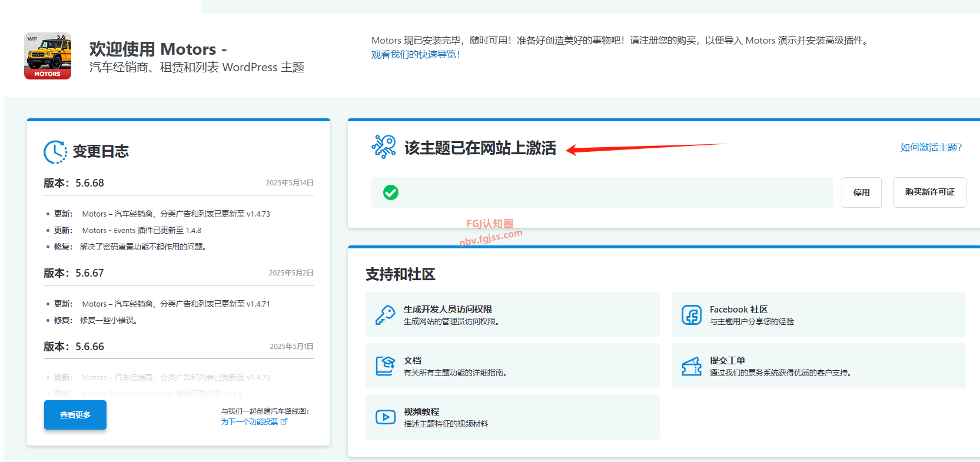The image size is (980, 462).
Task: Open the 观看我们的快速导览 link
Action: pyautogui.click(x=416, y=55)
